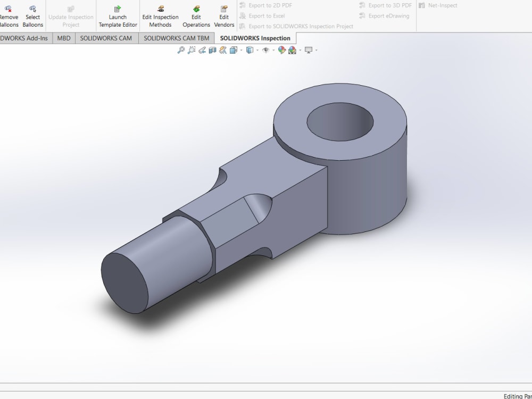
Task: Click the Edit Operations toolbar command
Action: (196, 15)
